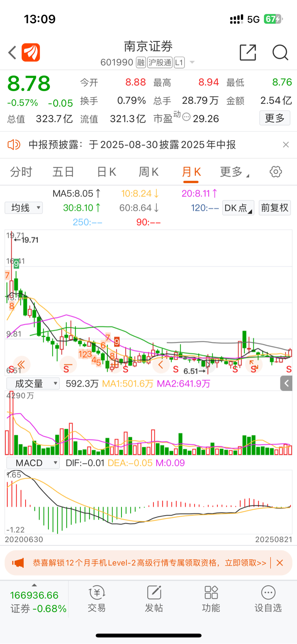Tap the 6.51 low price marker

tap(195, 371)
